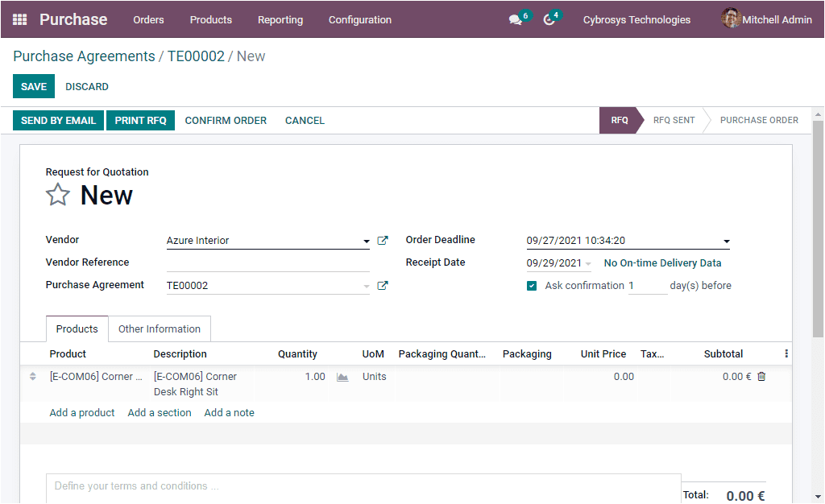This screenshot has width=825, height=504.
Task: Open TE00002 agreement via external link icon
Action: click(x=382, y=284)
